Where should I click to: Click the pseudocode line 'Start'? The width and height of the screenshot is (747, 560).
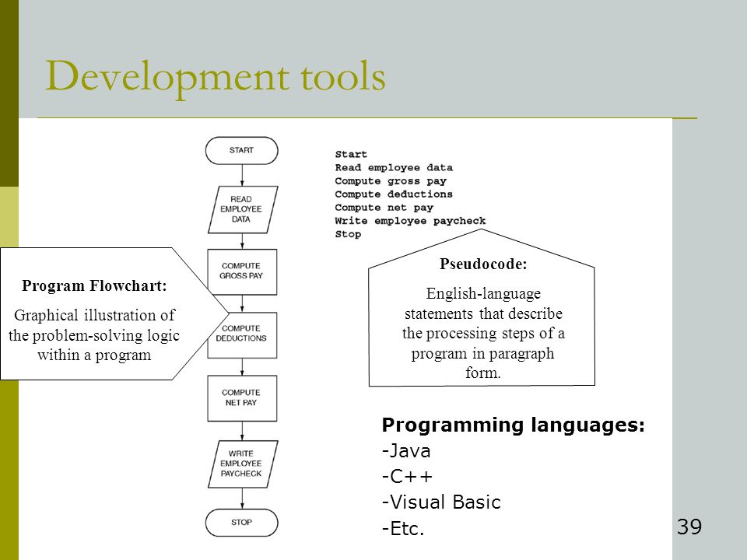point(351,154)
